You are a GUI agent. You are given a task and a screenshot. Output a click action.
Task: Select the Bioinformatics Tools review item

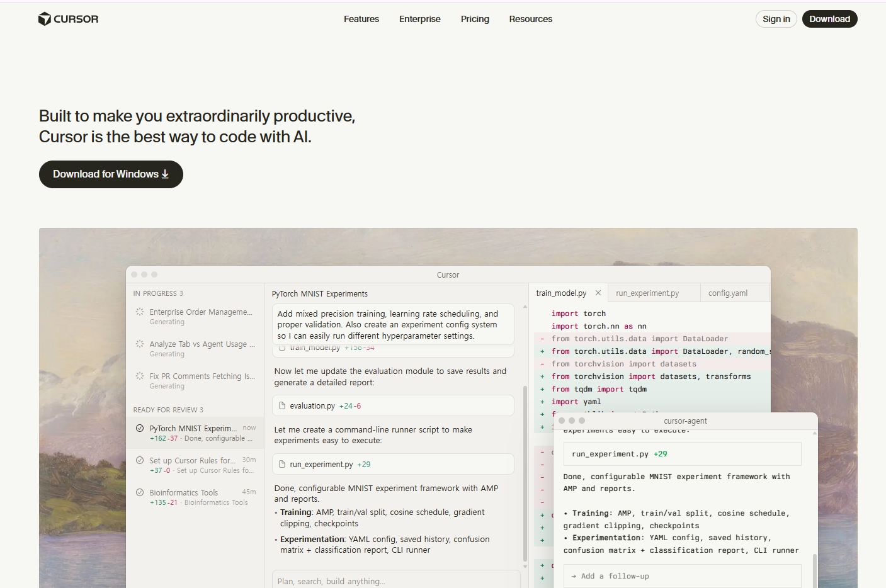[x=195, y=497]
